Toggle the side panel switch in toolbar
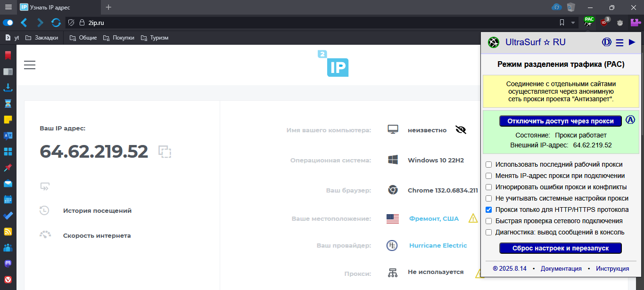644x290 pixels. [x=8, y=22]
